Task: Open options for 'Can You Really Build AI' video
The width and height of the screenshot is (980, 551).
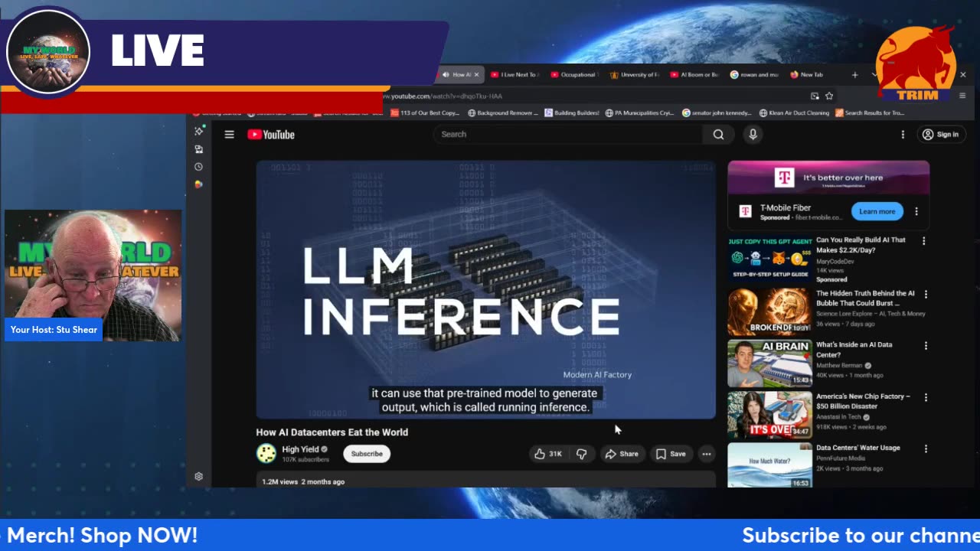Action: [x=924, y=241]
